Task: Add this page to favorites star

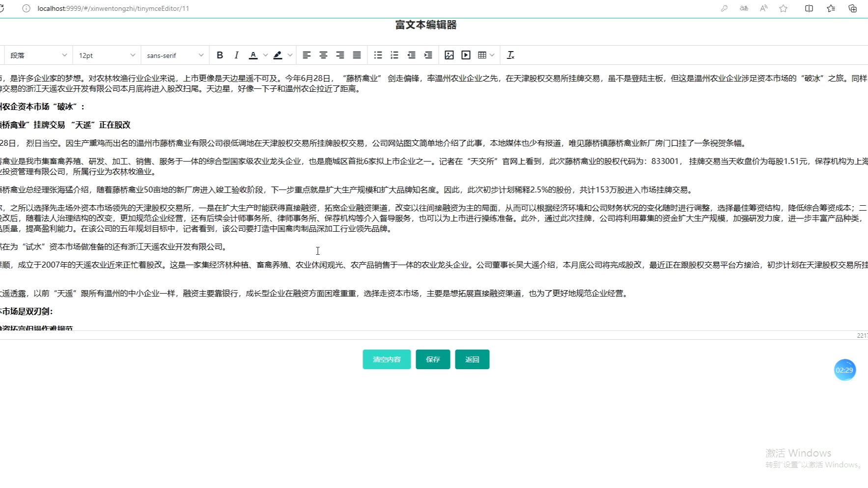Action: [x=784, y=8]
